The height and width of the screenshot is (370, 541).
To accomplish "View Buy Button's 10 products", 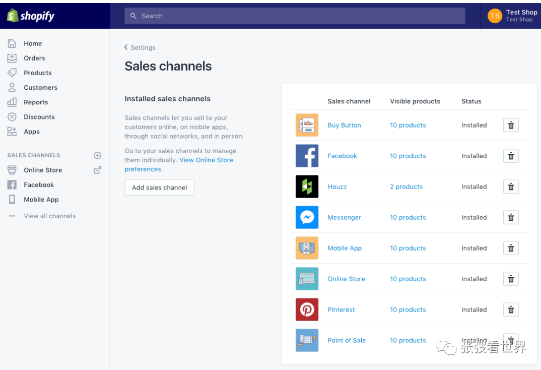I will click(x=408, y=125).
